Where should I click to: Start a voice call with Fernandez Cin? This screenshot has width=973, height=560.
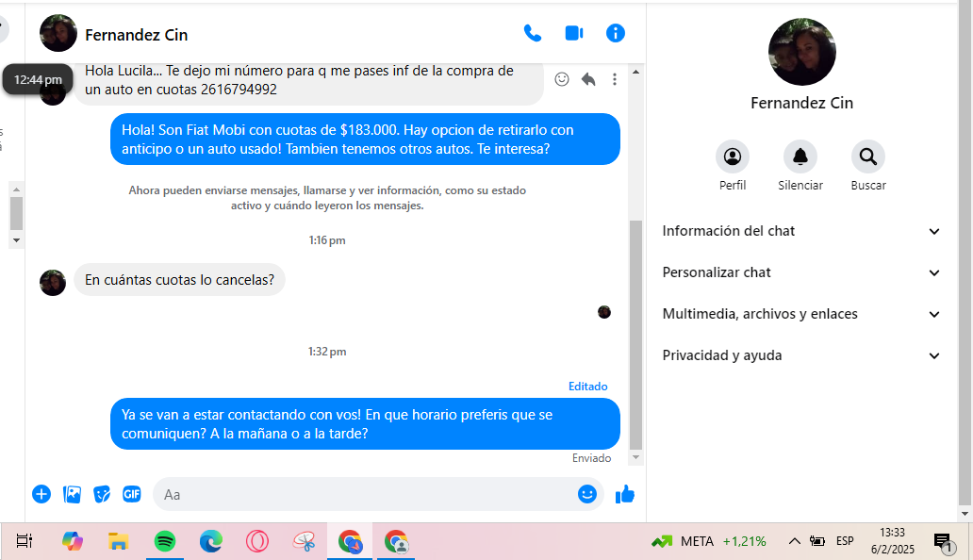533,34
